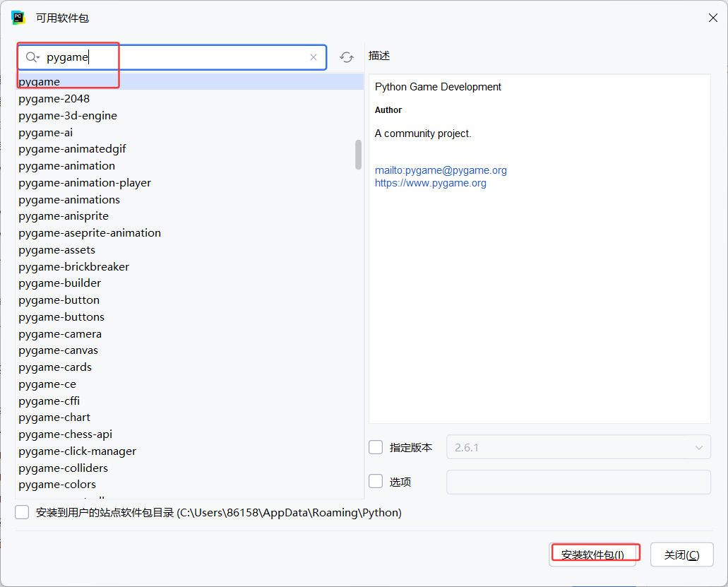
Task: Click the 安装软件包(I) button
Action: (x=592, y=555)
